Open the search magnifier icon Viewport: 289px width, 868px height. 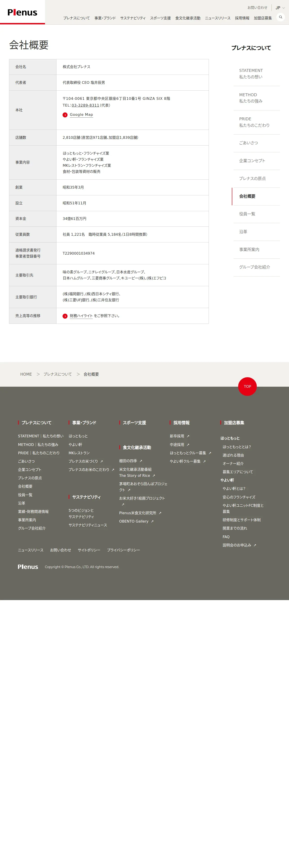[281, 17]
